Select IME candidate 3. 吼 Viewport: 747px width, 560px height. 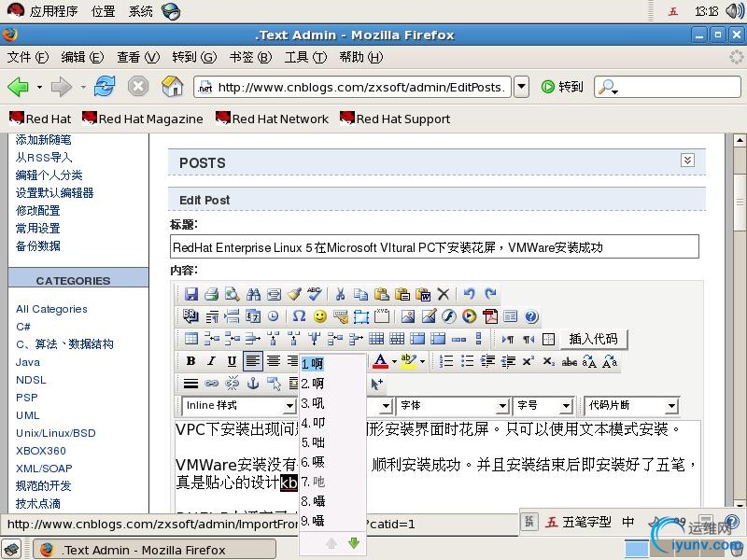coord(313,403)
